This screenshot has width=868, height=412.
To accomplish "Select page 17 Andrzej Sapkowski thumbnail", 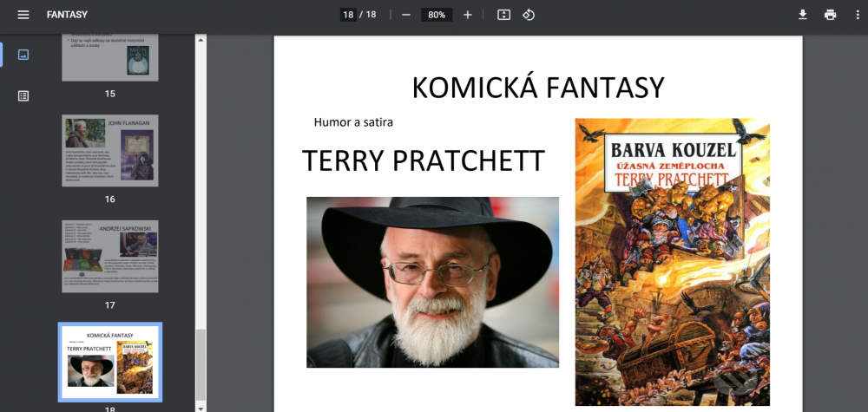I will click(x=109, y=257).
